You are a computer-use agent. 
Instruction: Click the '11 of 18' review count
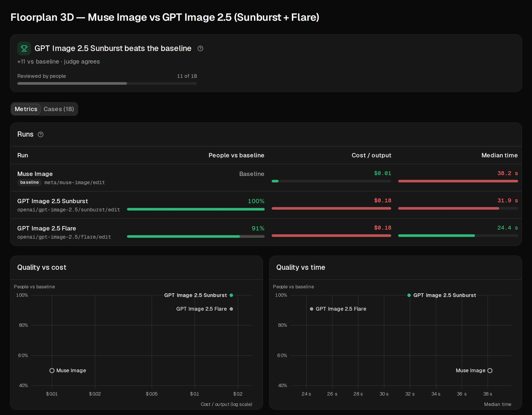tap(187, 76)
